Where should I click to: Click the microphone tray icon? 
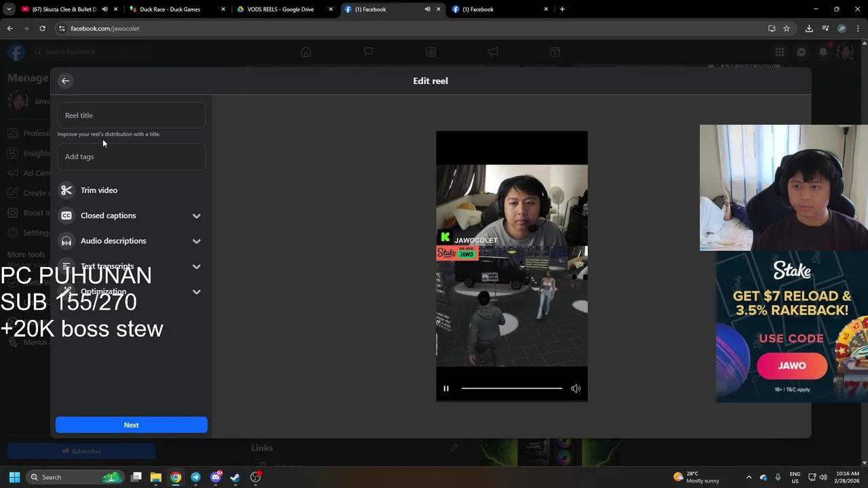coord(778,477)
